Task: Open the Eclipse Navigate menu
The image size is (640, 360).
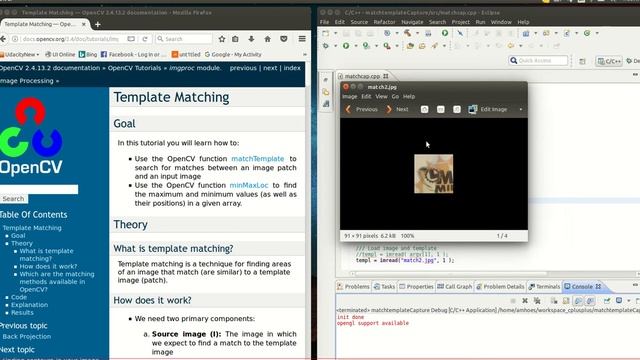Action: (412, 22)
